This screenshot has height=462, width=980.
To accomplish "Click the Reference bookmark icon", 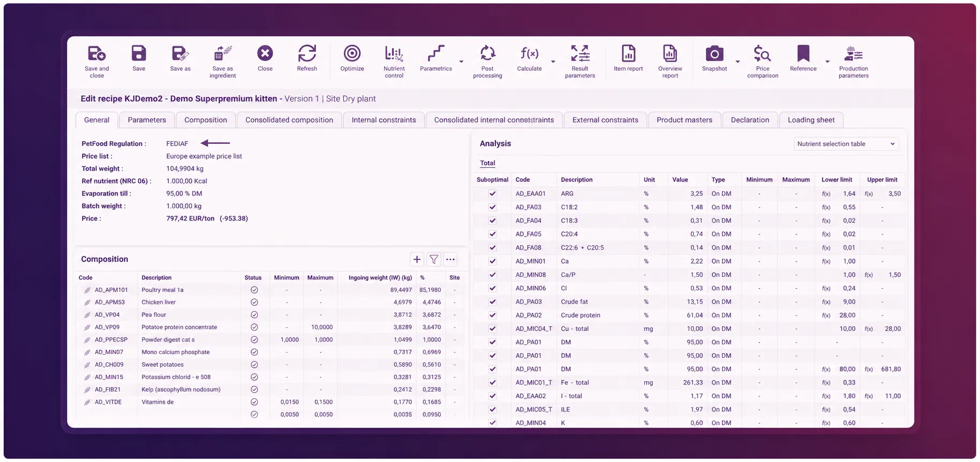I will (803, 54).
